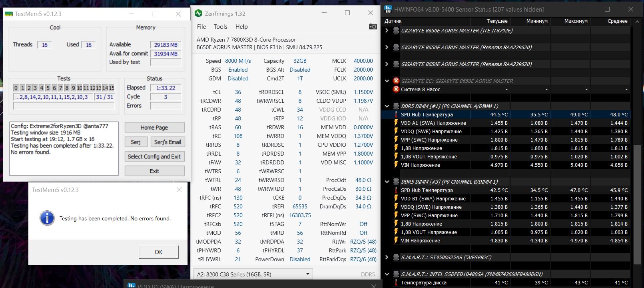Click the Serj's Email button
The width and height of the screenshot is (644, 288).
(x=167, y=142)
